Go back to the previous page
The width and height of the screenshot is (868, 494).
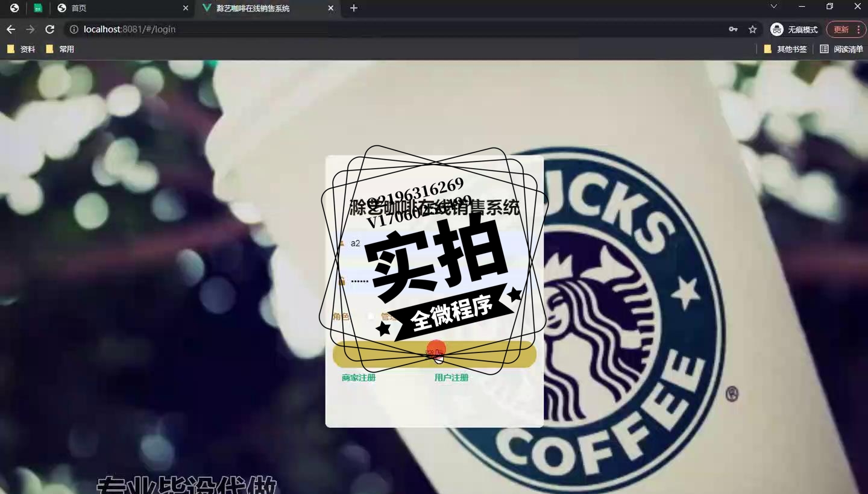click(x=11, y=29)
